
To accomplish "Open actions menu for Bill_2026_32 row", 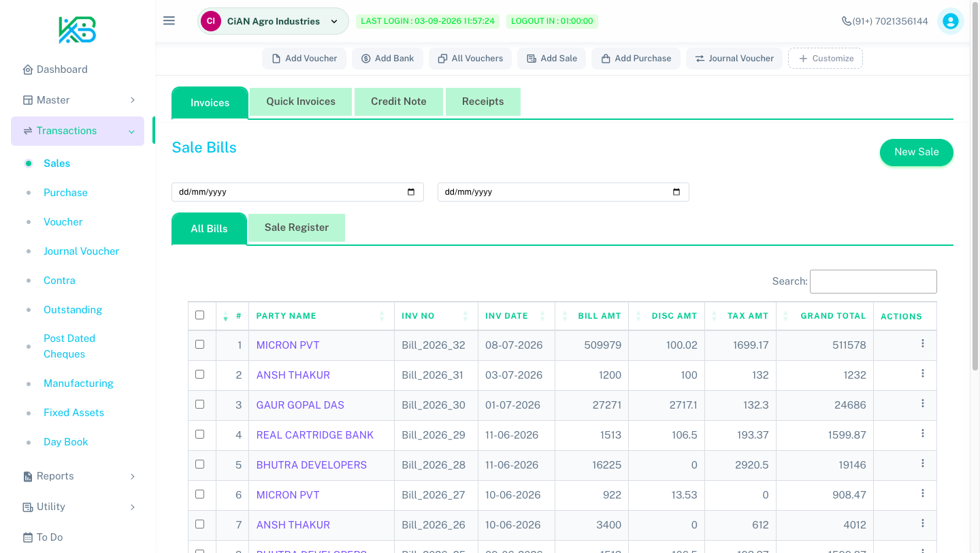I will (923, 344).
